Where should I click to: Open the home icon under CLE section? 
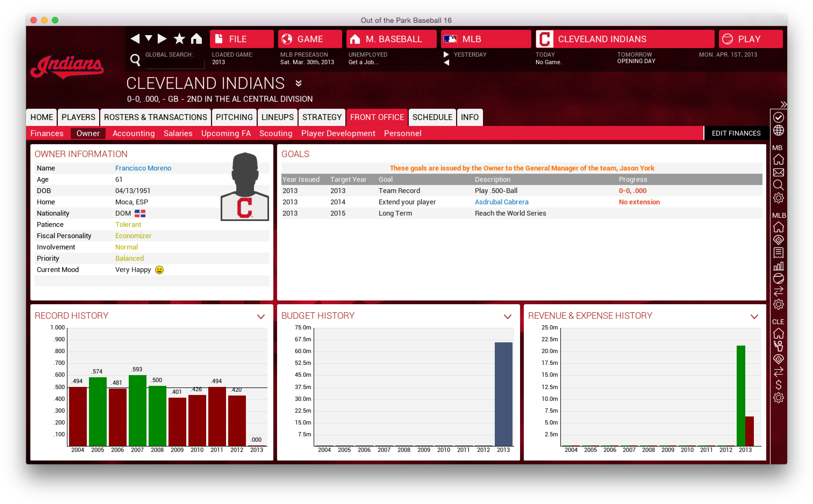778,334
